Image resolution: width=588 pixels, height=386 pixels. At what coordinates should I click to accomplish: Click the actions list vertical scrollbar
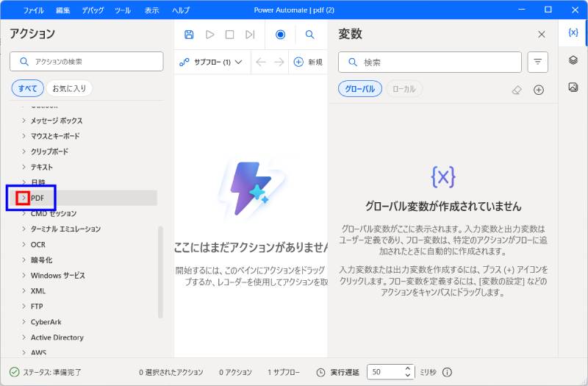160,272
